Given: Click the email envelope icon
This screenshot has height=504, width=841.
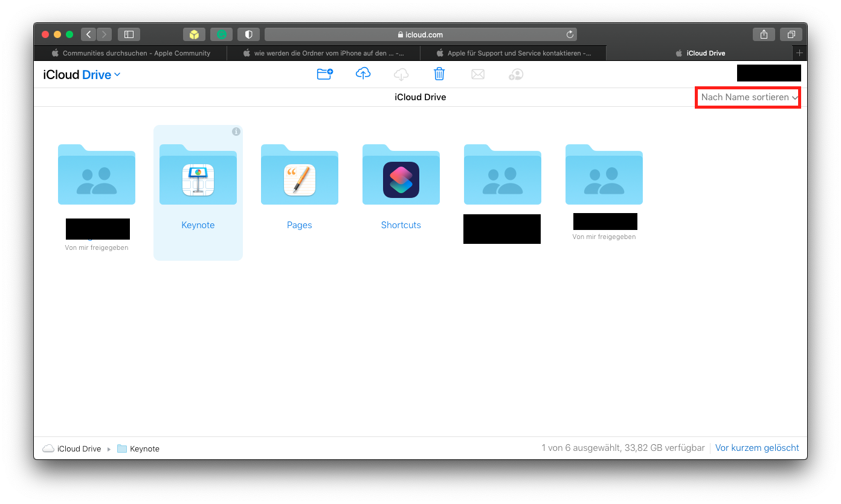Looking at the screenshot, I should coord(478,74).
